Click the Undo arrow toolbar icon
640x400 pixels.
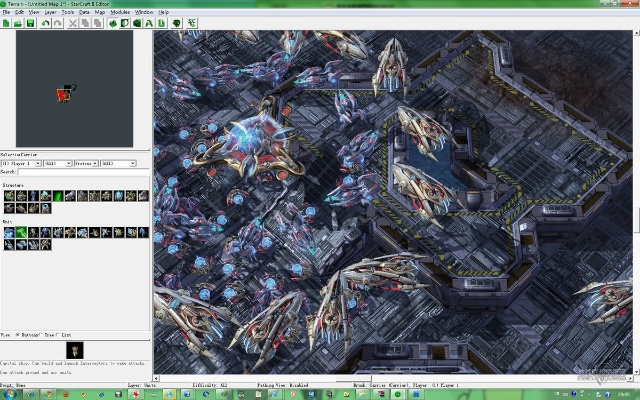click(46, 22)
